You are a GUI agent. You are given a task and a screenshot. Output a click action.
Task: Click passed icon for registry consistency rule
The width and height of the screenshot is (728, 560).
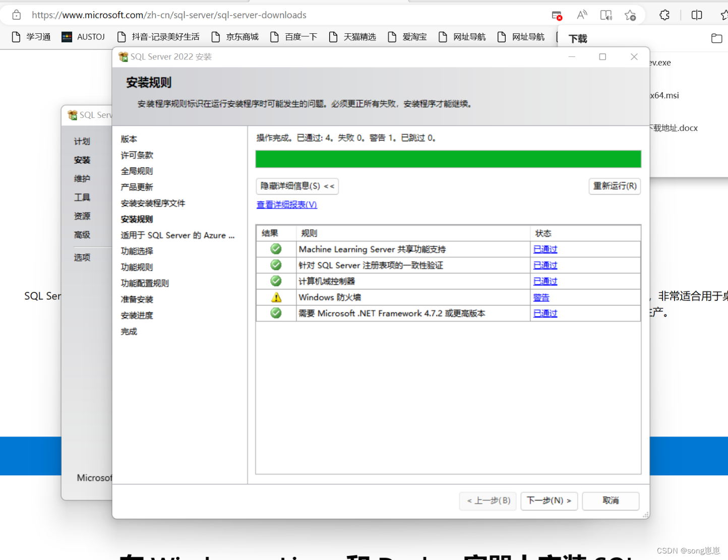[x=276, y=265]
